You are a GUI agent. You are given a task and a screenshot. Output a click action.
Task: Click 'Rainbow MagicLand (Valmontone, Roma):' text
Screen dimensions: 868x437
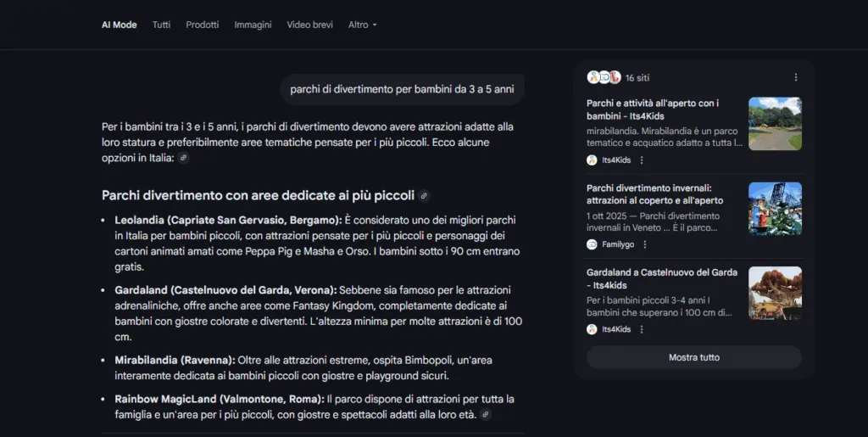220,399
